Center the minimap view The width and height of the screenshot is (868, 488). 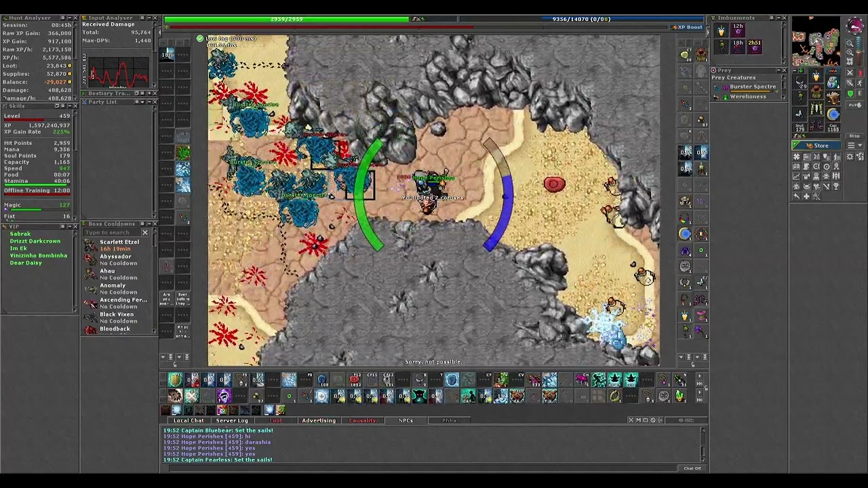(x=850, y=62)
